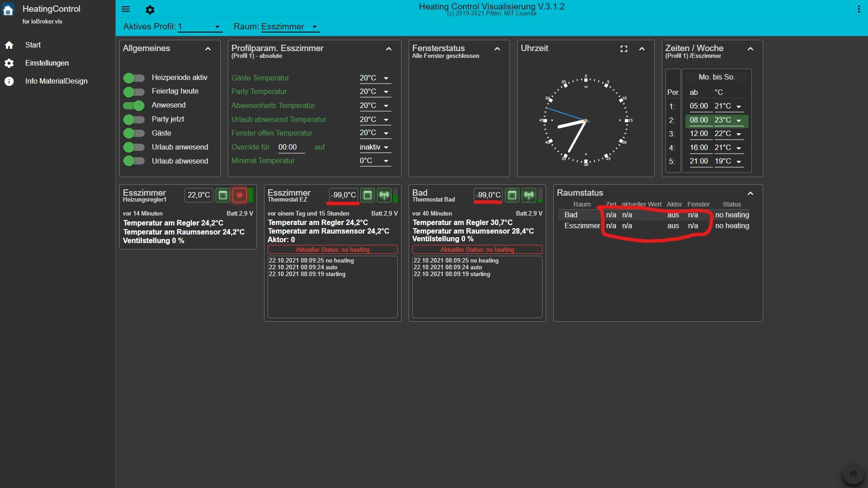Click the signal antenna icon on Thermostat EZ

pyautogui.click(x=384, y=195)
